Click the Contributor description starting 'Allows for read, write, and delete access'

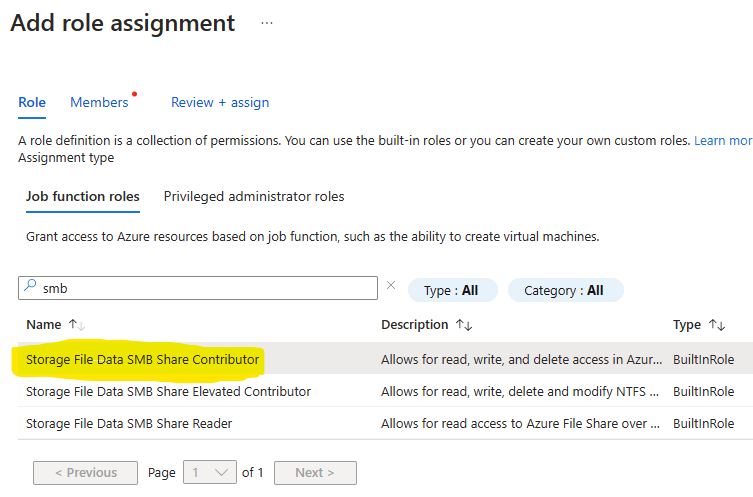522,360
